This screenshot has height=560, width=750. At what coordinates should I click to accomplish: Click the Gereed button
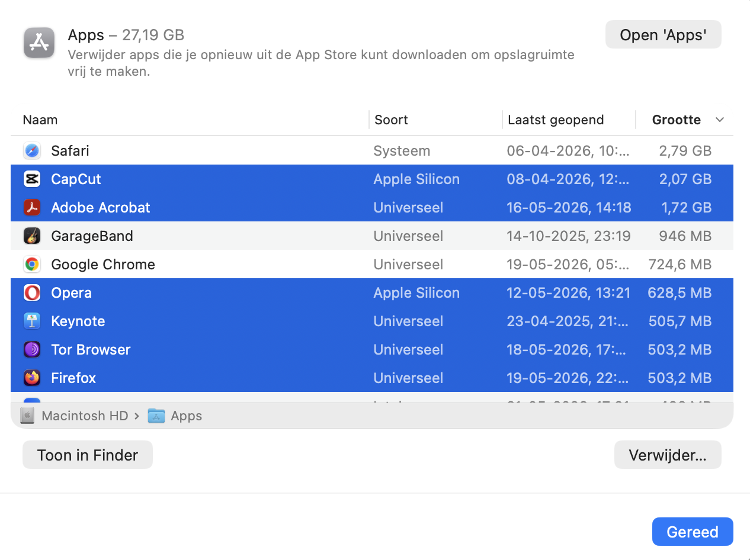point(693,532)
